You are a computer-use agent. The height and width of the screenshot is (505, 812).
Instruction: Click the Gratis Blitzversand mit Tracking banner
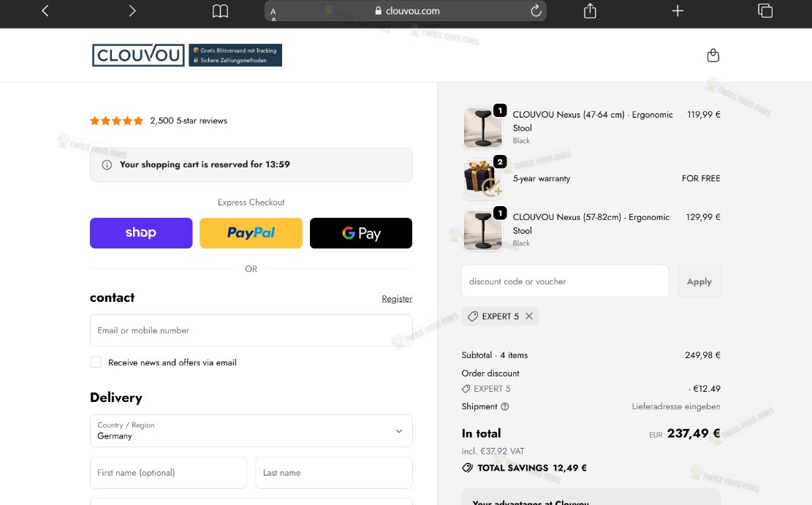coord(235,56)
